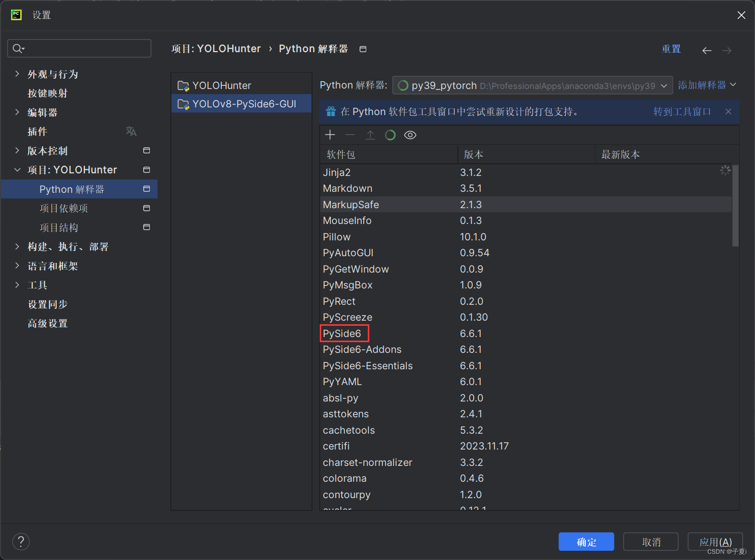755x560 pixels.
Task: Select the YOLOHunter project in the list
Action: (x=241, y=85)
